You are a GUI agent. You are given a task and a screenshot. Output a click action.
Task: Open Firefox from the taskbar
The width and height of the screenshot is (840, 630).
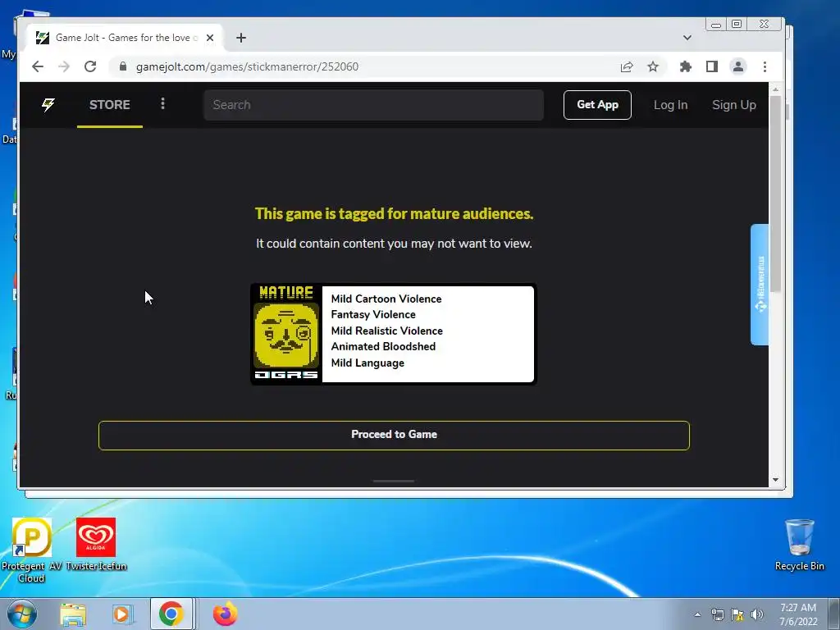coord(225,614)
